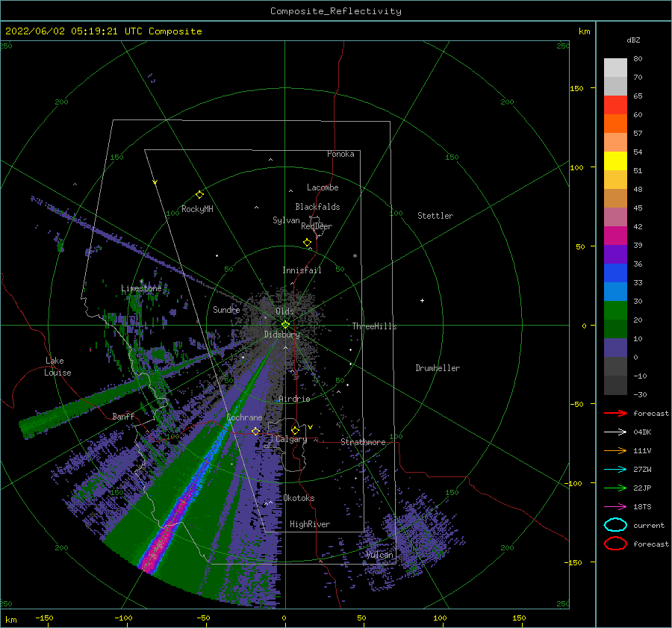The height and width of the screenshot is (628, 672).
Task: Pick the blue swatch between 36 and 33 dBZ
Action: [615, 273]
